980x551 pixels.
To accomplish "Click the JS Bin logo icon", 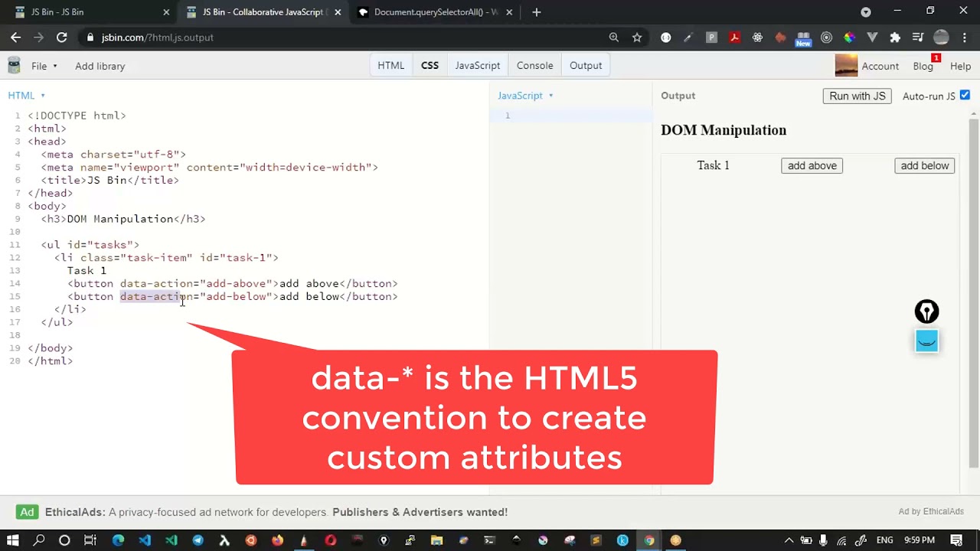I will click(x=13, y=66).
